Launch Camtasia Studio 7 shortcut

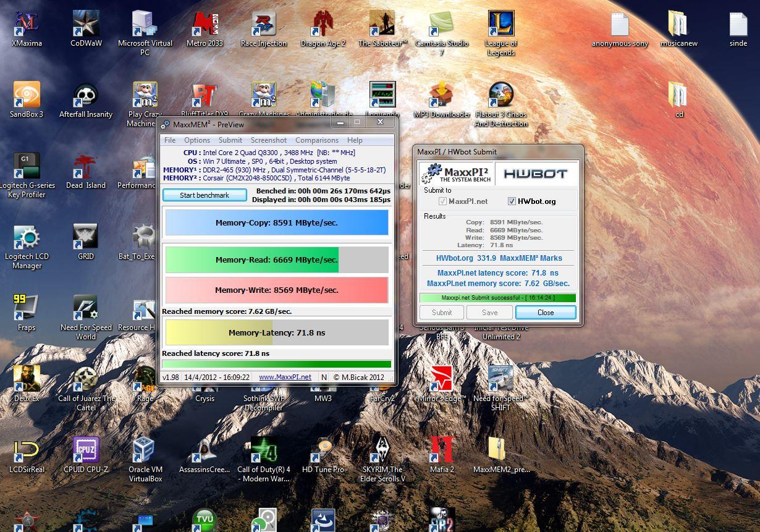pyautogui.click(x=442, y=33)
